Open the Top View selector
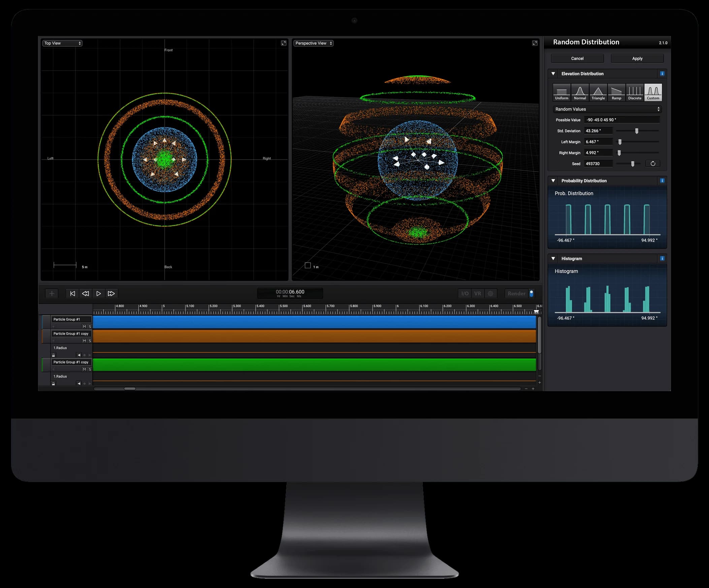Screen dimensions: 709x588 click(x=62, y=43)
